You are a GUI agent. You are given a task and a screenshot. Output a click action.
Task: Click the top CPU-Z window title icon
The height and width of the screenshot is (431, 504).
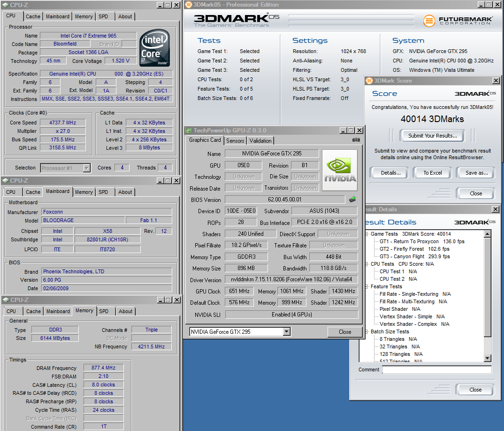(6, 5)
